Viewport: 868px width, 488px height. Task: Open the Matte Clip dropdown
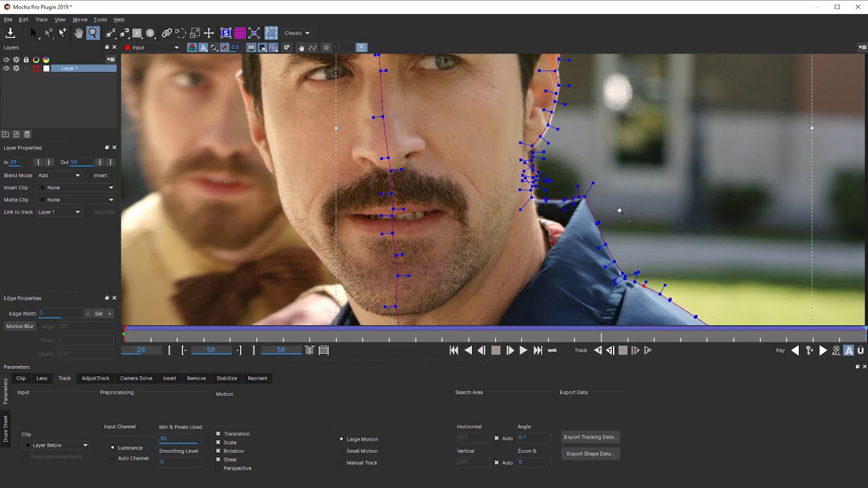(76, 200)
